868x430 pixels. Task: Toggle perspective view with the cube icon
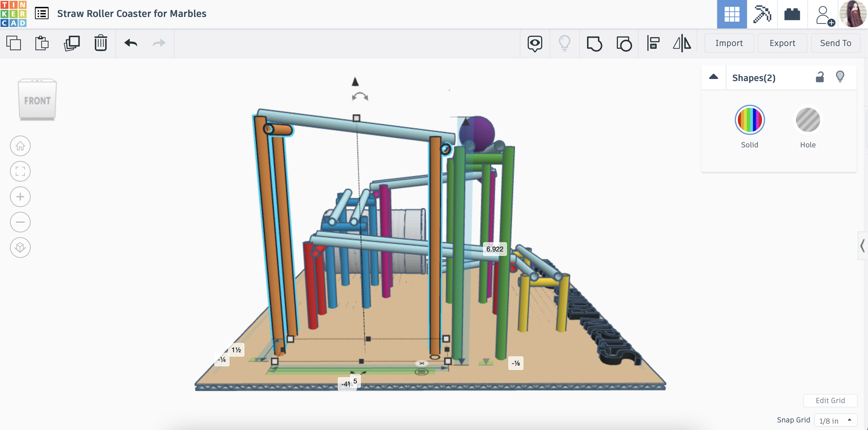coord(20,248)
